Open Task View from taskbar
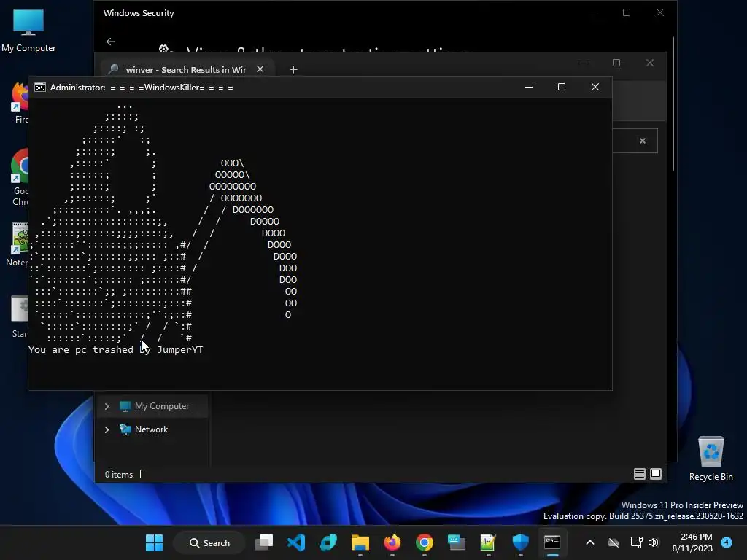 coord(264,542)
